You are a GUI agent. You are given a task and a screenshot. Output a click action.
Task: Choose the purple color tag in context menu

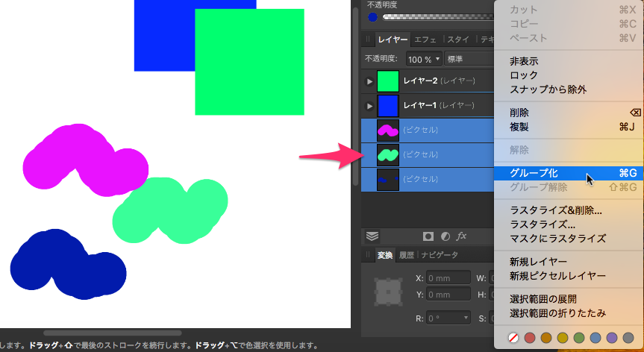tap(611, 338)
